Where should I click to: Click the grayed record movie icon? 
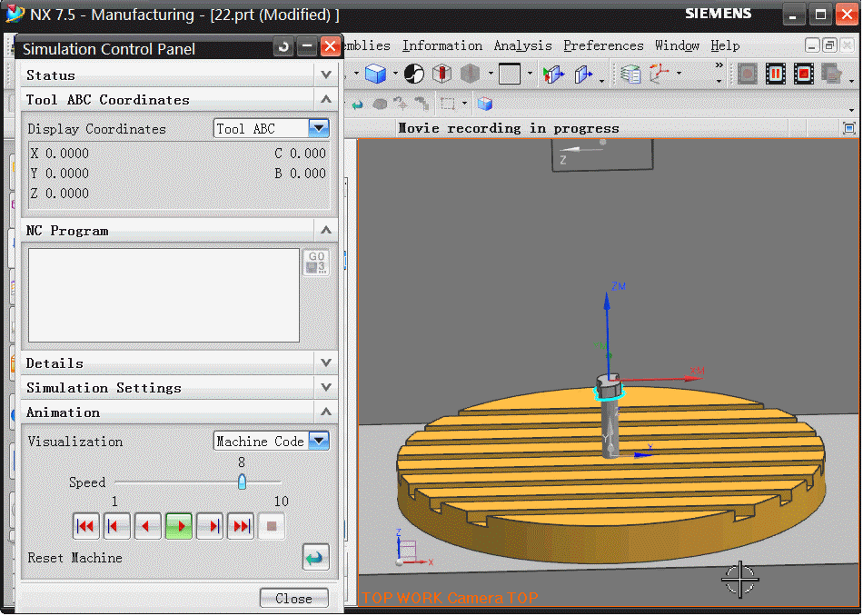pos(747,74)
